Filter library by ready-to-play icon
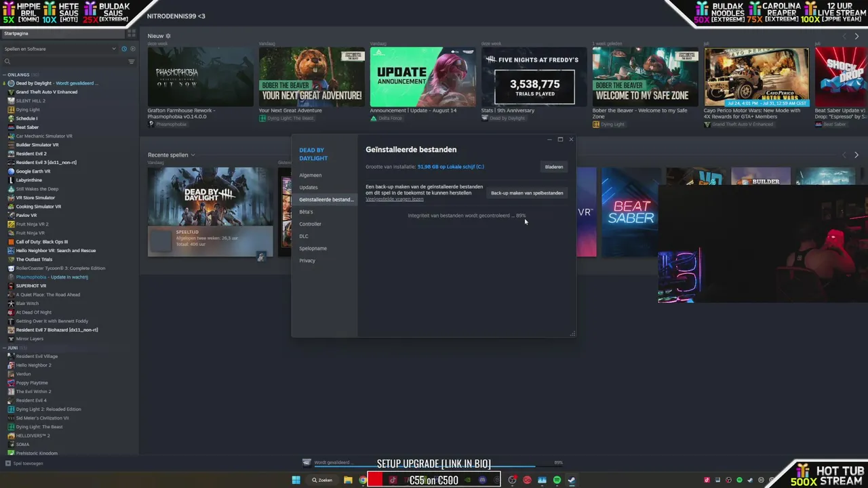868x488 pixels. point(132,49)
